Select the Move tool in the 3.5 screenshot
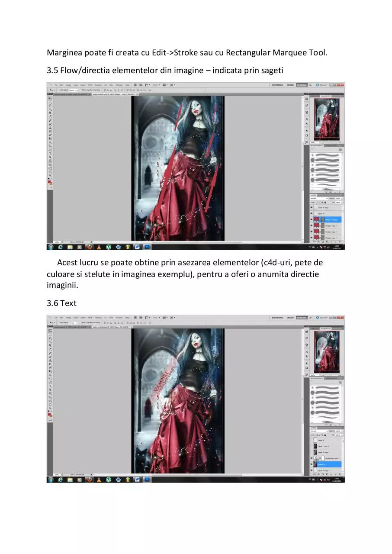The image size is (392, 554). [50, 98]
